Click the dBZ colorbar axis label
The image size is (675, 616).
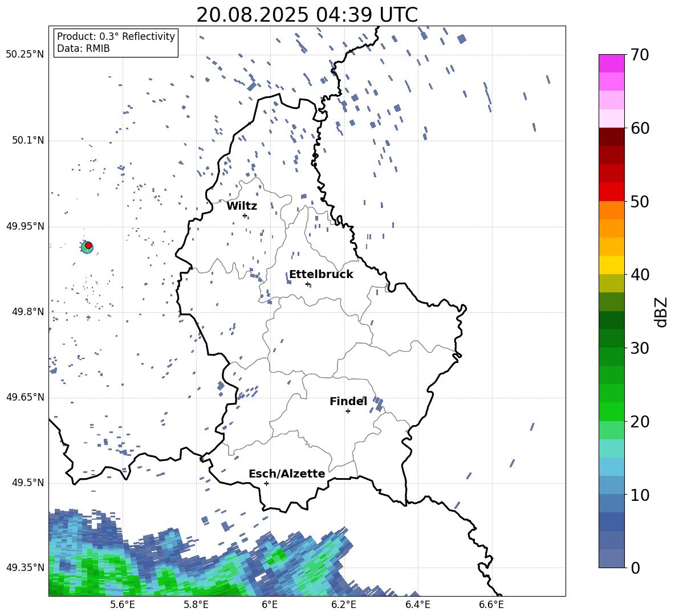661,312
